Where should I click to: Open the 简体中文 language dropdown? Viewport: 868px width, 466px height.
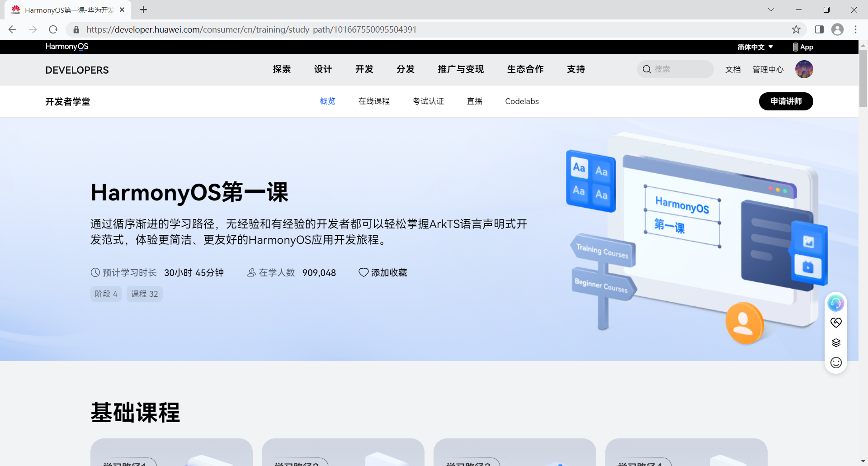click(x=755, y=47)
